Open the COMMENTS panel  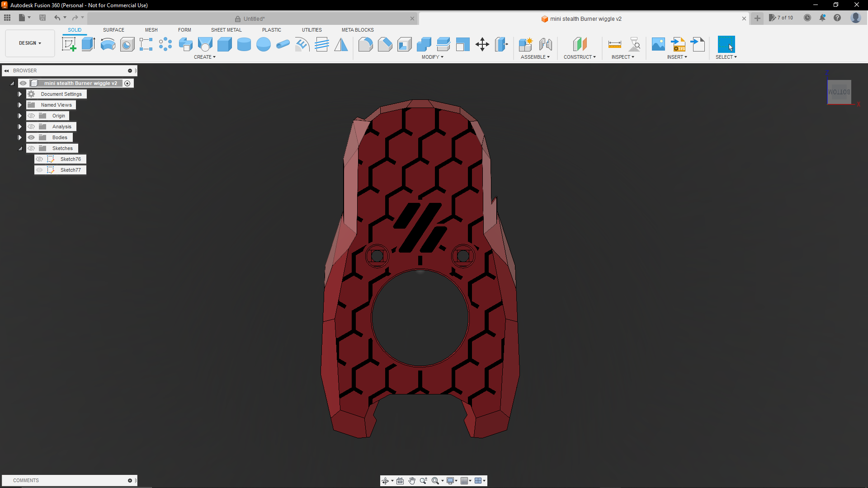(x=26, y=480)
